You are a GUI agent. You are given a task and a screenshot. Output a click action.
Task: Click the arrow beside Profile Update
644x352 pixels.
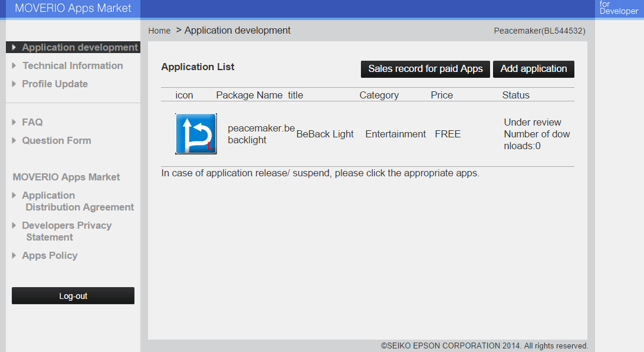[x=14, y=84]
